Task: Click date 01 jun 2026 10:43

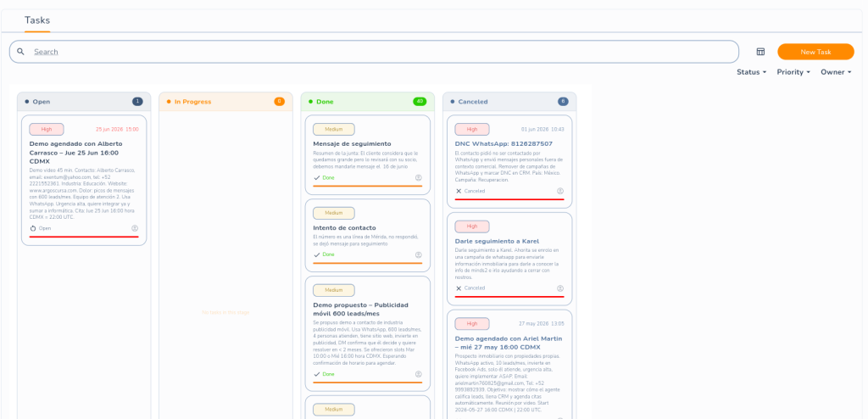Action: coord(542,129)
